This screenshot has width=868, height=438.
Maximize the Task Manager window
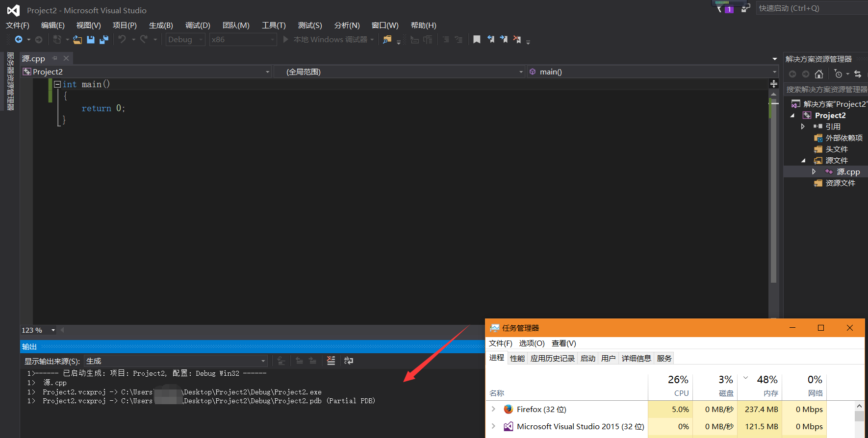[x=821, y=328]
